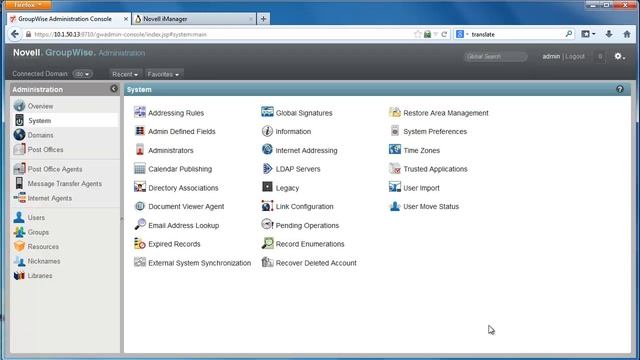
Task: Open the bookmarks menu dropdown
Action: (588, 34)
